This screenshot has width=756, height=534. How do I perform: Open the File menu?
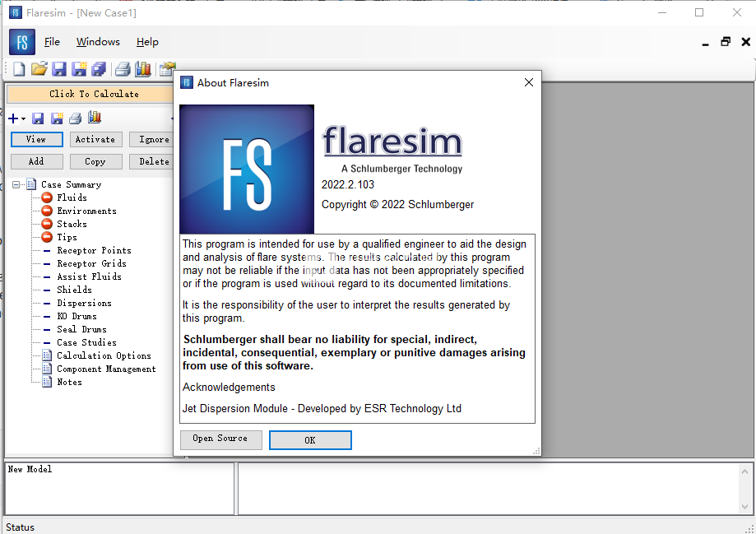[x=52, y=42]
